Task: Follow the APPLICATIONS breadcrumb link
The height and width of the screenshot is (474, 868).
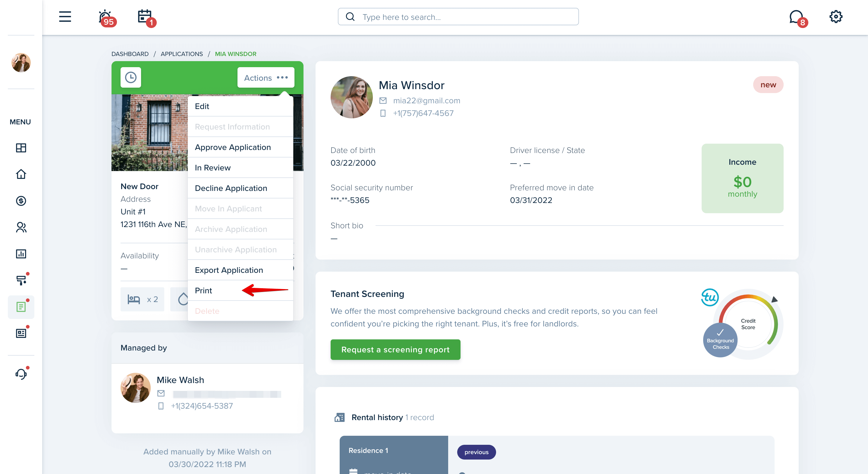Action: click(x=182, y=54)
